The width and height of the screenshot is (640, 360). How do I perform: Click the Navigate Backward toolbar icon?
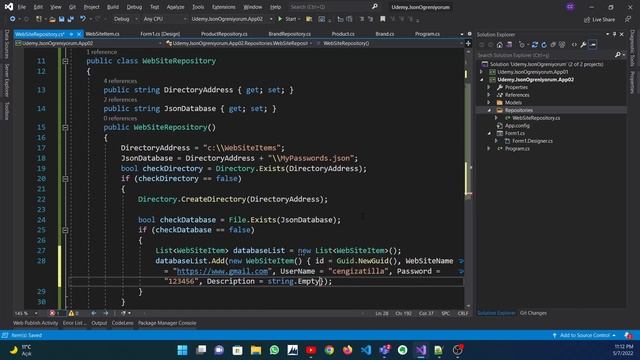12,19
